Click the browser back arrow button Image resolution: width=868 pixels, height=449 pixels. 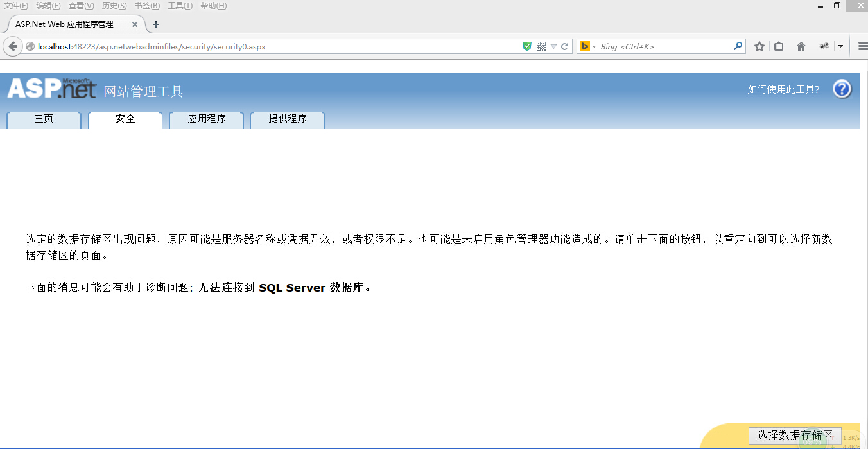click(x=13, y=46)
